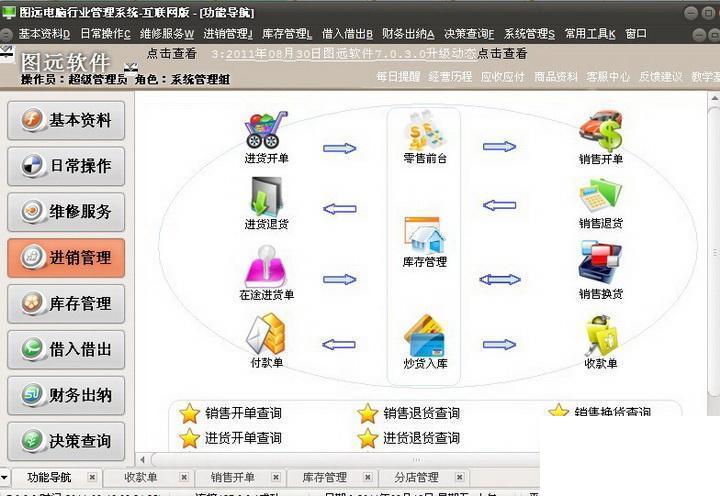Select 进销管理 in the sidebar
The image size is (720, 496).
pos(66,258)
